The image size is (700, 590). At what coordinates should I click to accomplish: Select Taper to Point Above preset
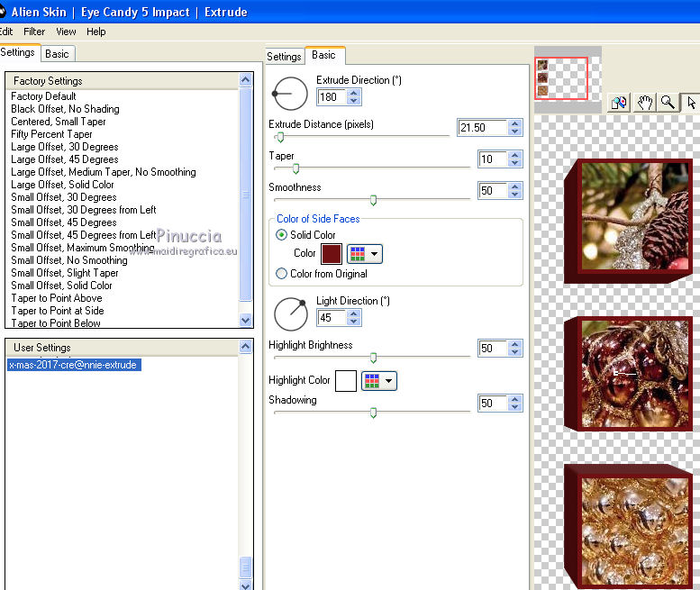(x=57, y=298)
